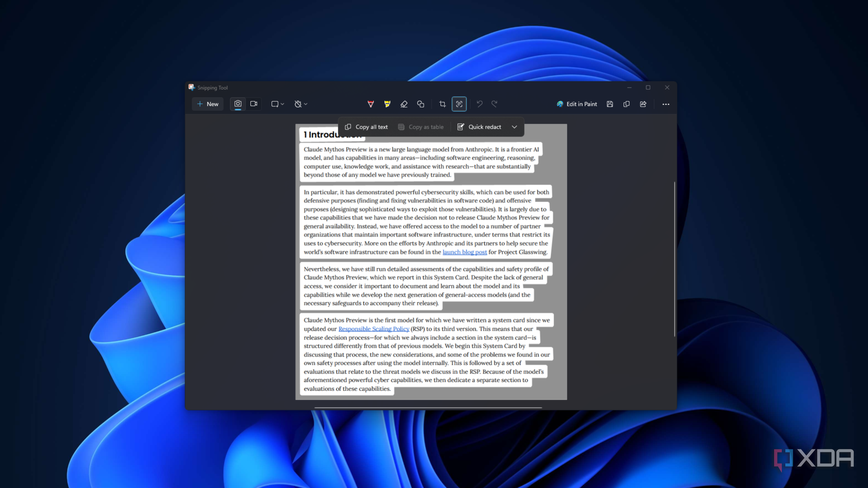Redo the last action
The image size is (868, 488).
point(494,104)
